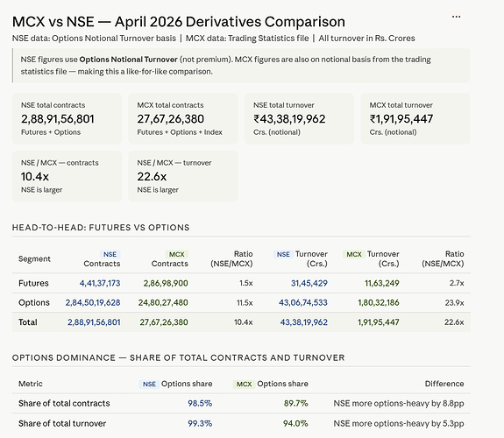Image resolution: width=504 pixels, height=438 pixels.
Task: Click the subtitle All turnover in Rs. Crores
Action: (x=366, y=39)
